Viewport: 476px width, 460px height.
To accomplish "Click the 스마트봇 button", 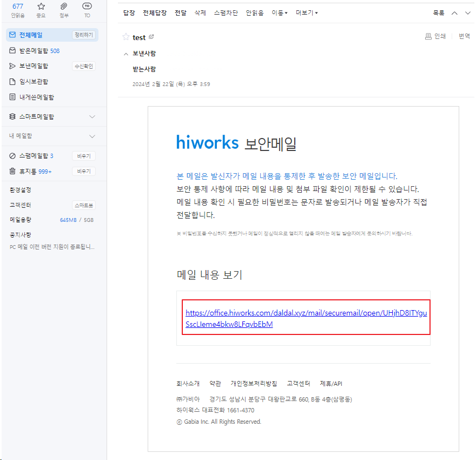I will [x=84, y=205].
